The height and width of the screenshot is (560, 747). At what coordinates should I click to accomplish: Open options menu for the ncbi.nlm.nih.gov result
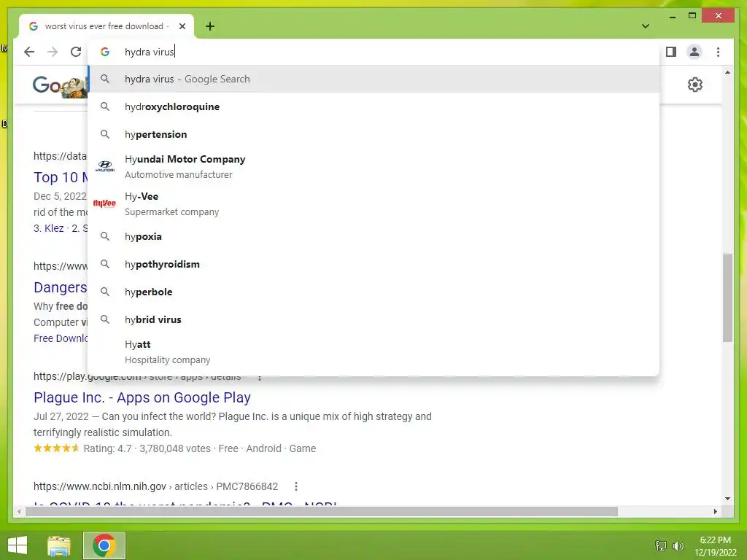(296, 486)
